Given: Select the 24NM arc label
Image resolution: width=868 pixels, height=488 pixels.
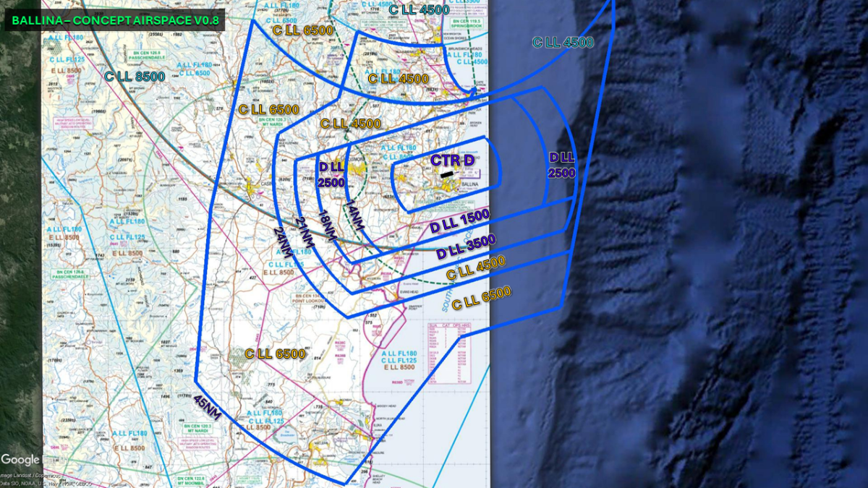Looking at the screenshot, I should click(283, 242).
